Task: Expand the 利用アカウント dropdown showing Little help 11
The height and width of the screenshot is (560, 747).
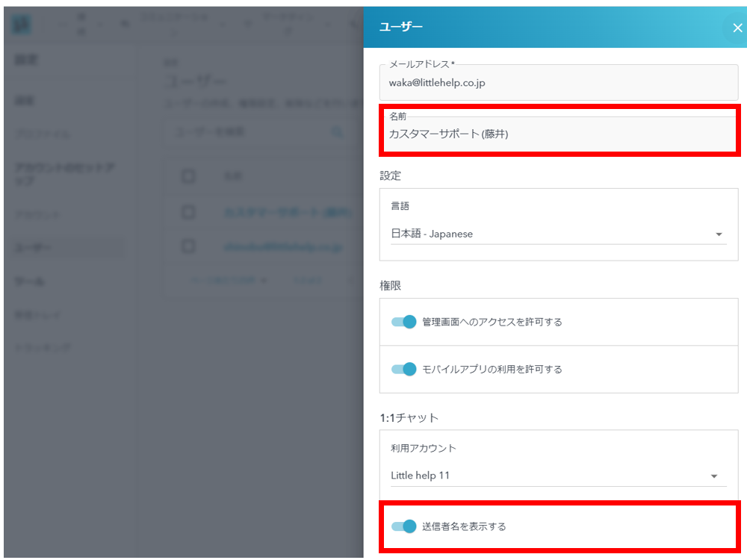Action: tap(558, 476)
